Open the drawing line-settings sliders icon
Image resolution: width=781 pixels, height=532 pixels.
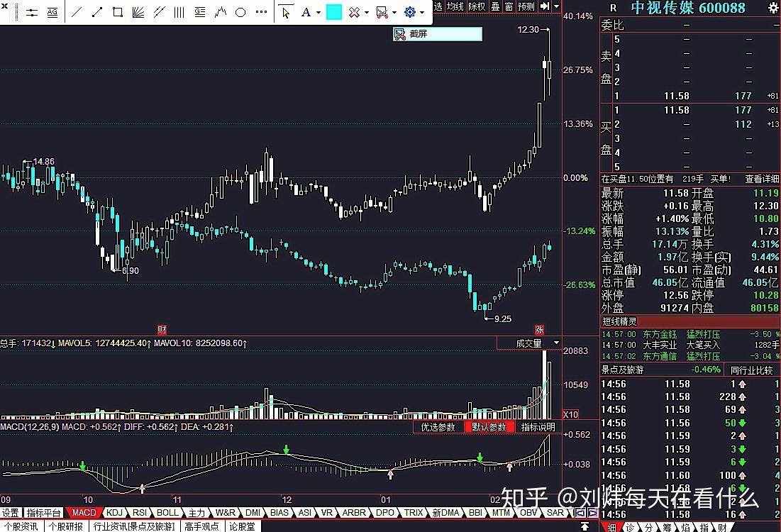(32, 13)
